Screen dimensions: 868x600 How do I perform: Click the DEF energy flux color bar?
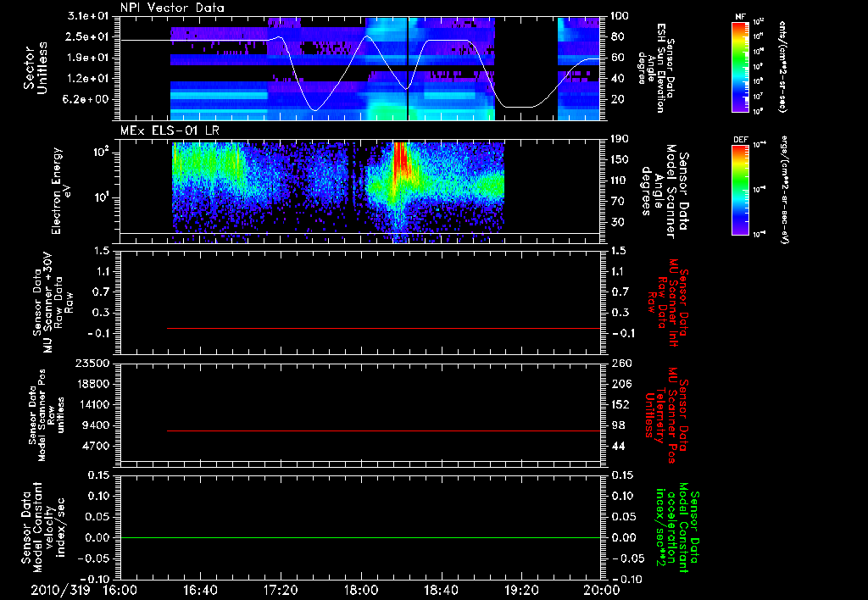click(741, 189)
